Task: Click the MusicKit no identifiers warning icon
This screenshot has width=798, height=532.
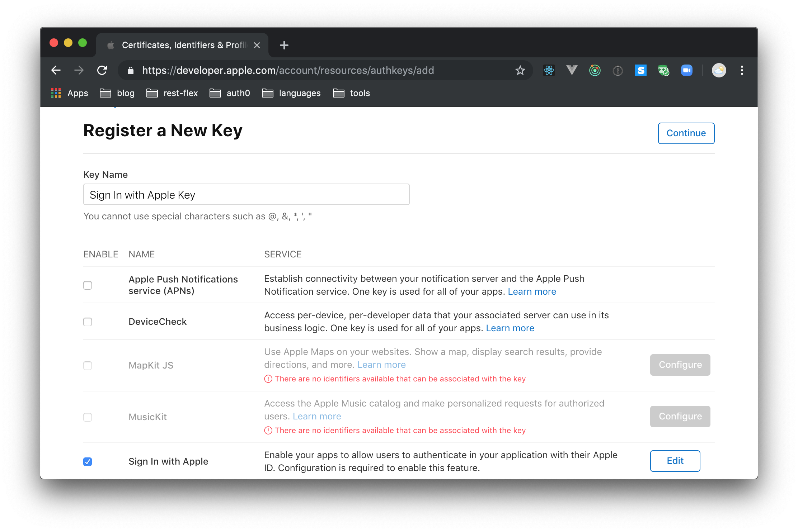Action: (x=268, y=431)
